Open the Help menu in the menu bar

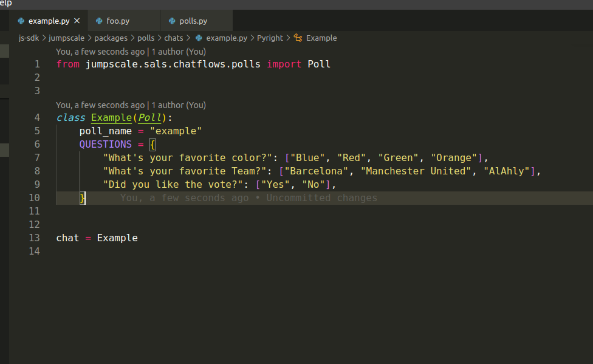pyautogui.click(x=6, y=3)
